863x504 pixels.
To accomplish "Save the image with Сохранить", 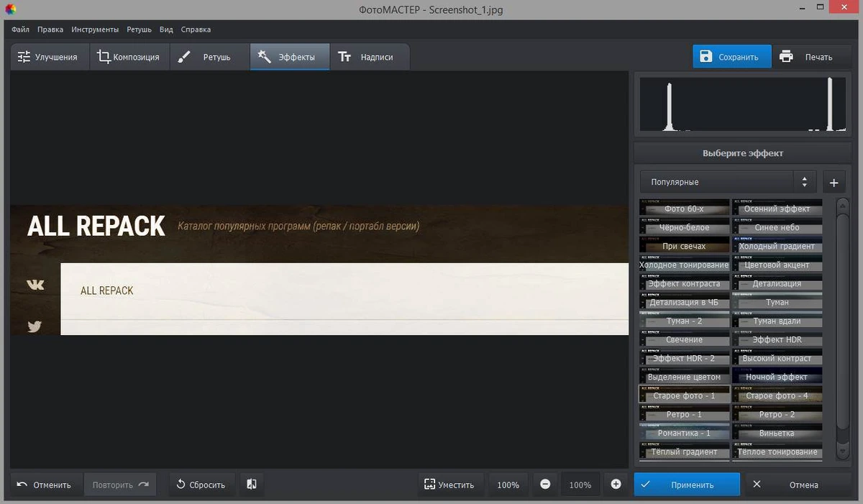I will (x=732, y=57).
